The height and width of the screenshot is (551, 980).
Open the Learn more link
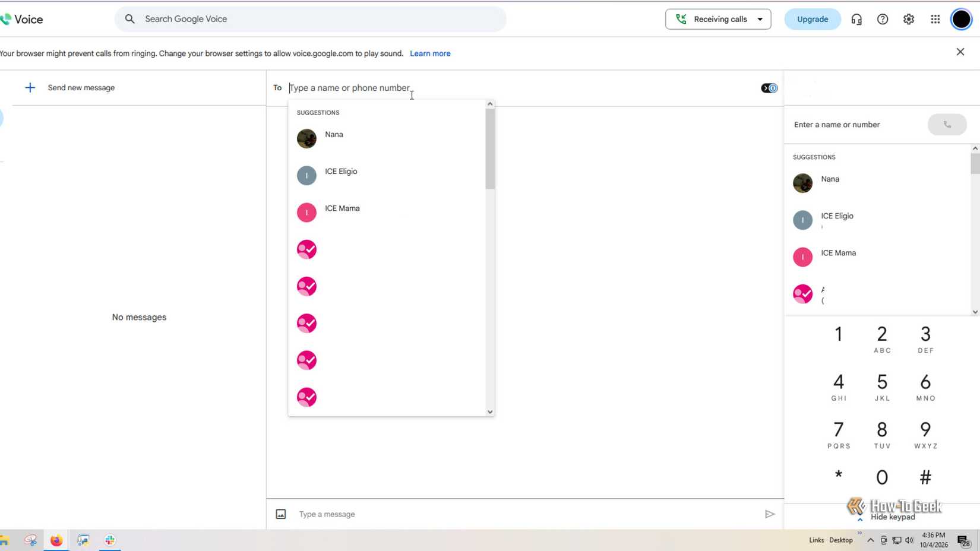click(430, 53)
